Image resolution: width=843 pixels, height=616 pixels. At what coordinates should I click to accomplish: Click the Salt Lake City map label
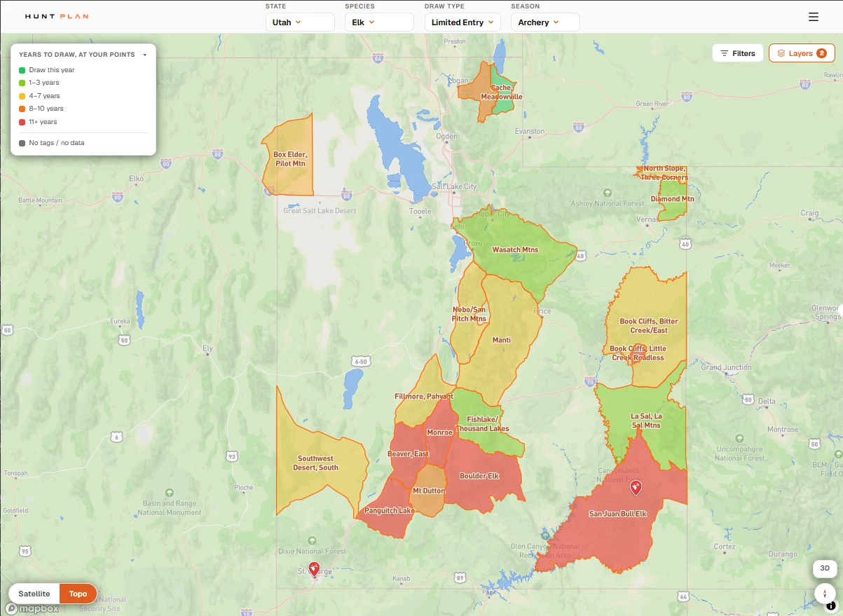454,186
